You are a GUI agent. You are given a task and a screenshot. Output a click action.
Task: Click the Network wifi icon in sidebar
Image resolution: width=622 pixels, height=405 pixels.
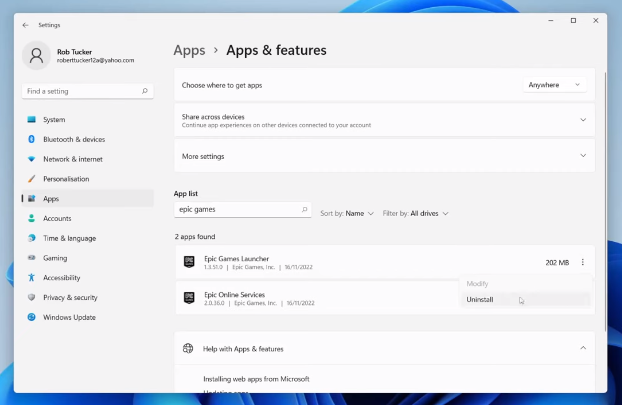click(31, 159)
